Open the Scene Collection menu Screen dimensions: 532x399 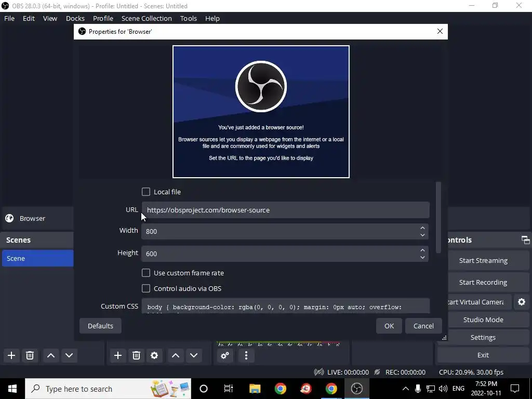tap(147, 18)
